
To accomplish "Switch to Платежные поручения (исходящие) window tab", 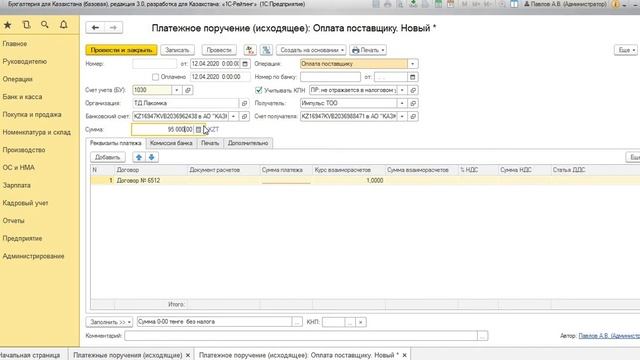I will click(128, 355).
